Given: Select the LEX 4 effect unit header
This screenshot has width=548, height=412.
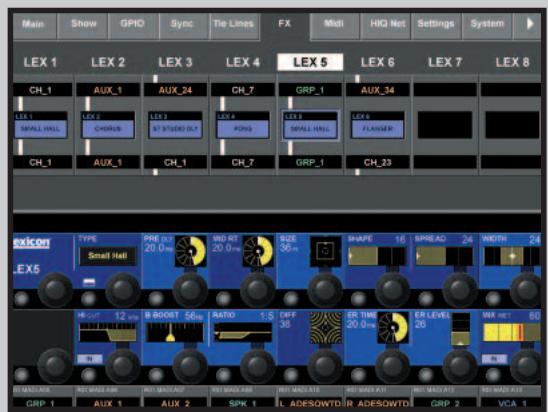Looking at the screenshot, I should coord(243,63).
